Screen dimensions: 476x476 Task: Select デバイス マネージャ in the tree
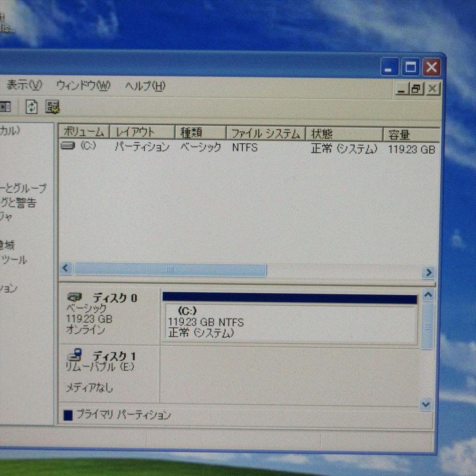click(x=9, y=216)
